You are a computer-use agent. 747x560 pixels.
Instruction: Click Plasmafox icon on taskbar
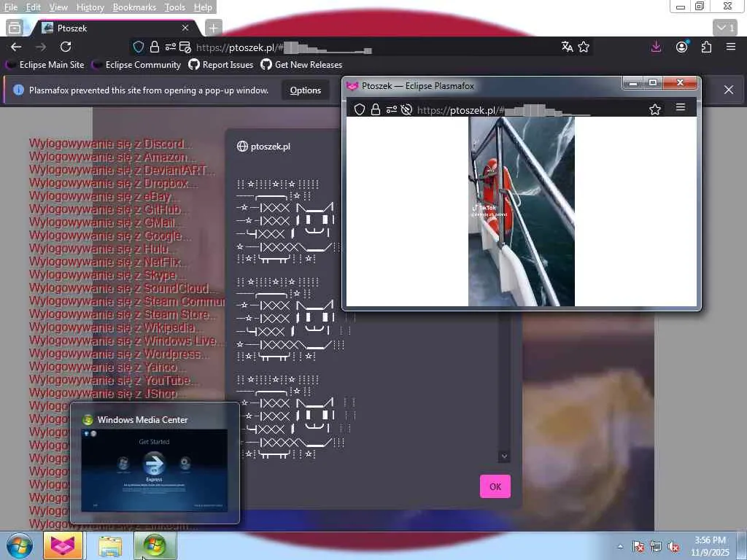click(x=63, y=546)
